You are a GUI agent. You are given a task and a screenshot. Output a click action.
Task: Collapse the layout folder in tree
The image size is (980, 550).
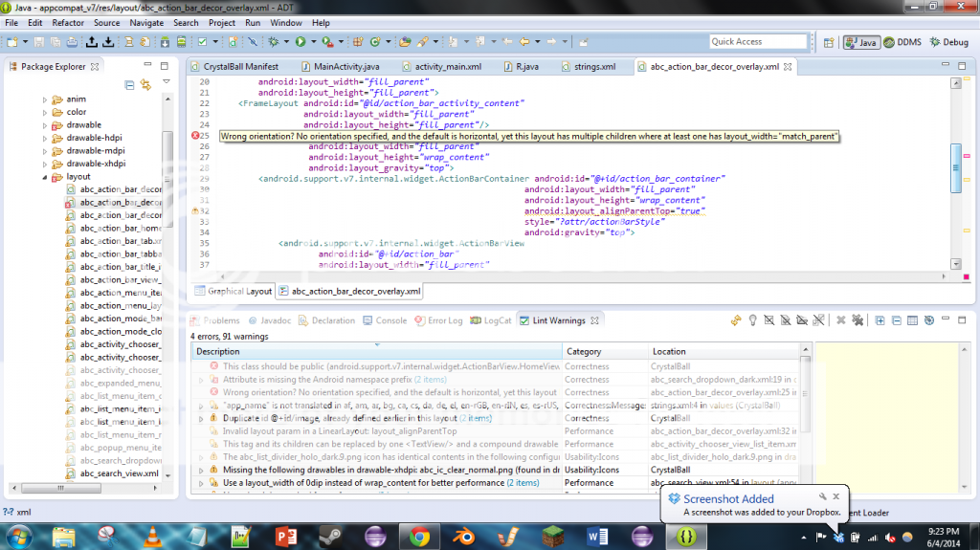45,177
